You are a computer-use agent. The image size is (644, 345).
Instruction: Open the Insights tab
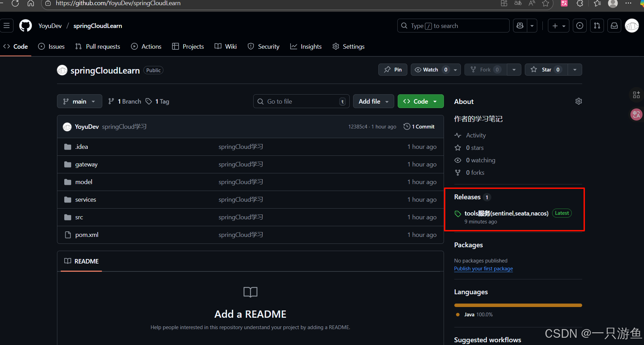(306, 47)
